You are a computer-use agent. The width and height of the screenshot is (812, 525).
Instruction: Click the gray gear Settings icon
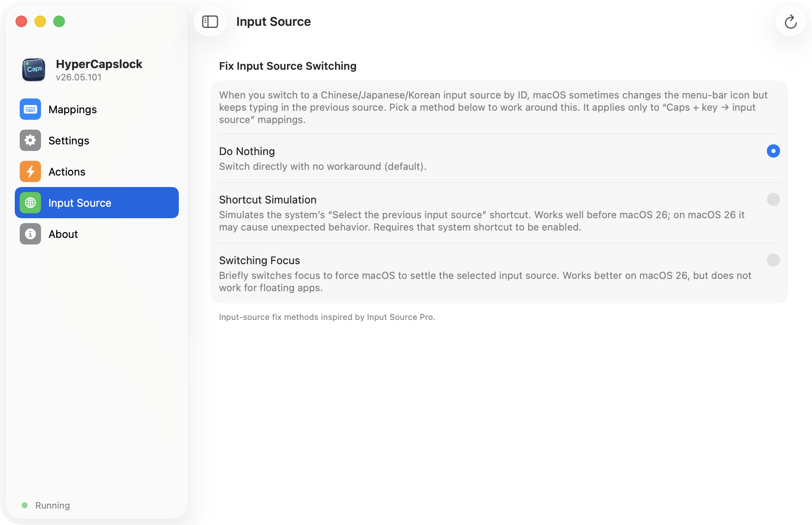pos(30,140)
